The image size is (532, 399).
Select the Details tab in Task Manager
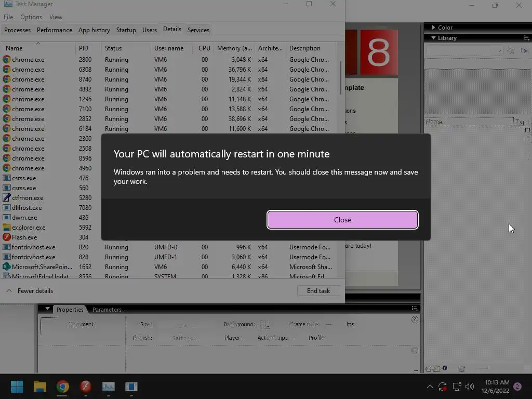[172, 29]
